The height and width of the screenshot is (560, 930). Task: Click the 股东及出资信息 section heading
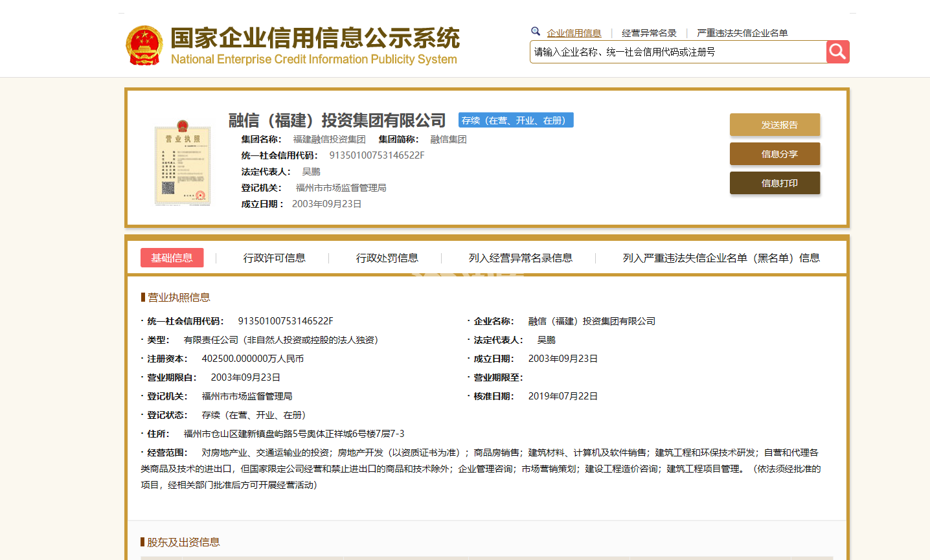tap(183, 542)
